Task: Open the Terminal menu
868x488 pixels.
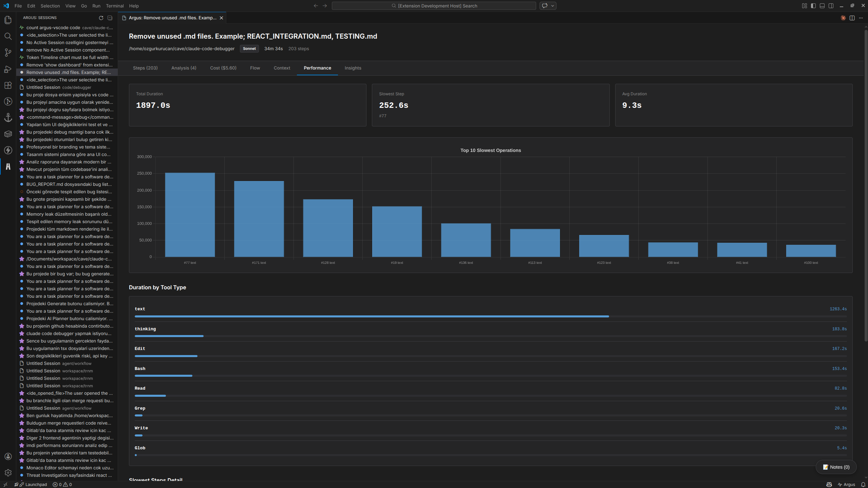Action: pos(115,6)
